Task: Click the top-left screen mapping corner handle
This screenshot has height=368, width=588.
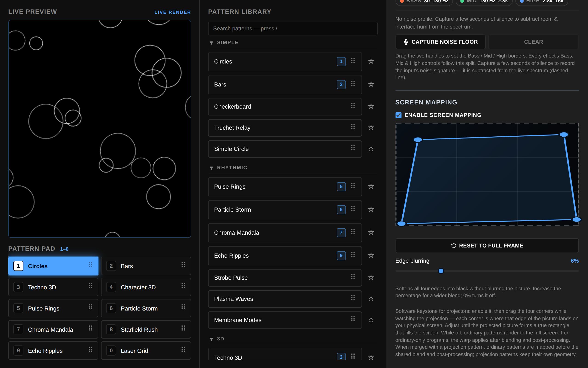Action: [418, 139]
